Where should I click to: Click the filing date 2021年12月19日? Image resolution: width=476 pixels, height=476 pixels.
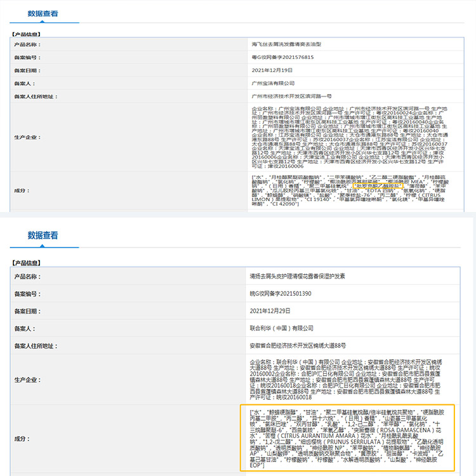[272, 70]
